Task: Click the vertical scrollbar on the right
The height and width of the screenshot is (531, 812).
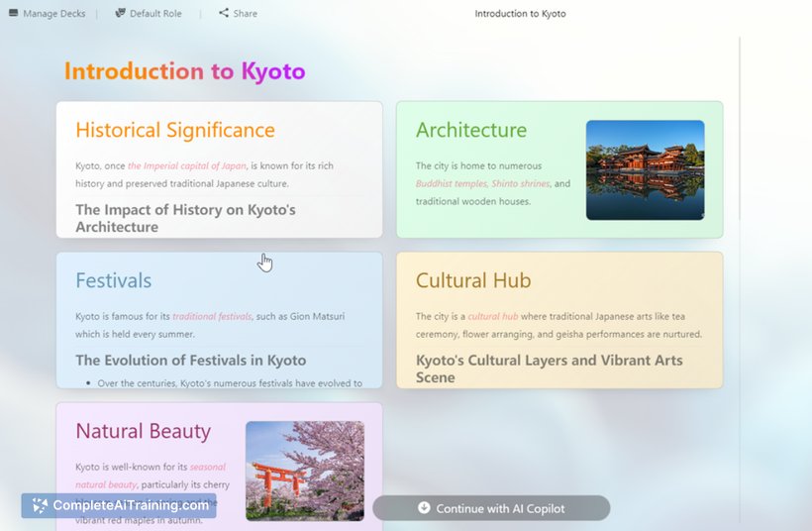Action: pyautogui.click(x=740, y=130)
